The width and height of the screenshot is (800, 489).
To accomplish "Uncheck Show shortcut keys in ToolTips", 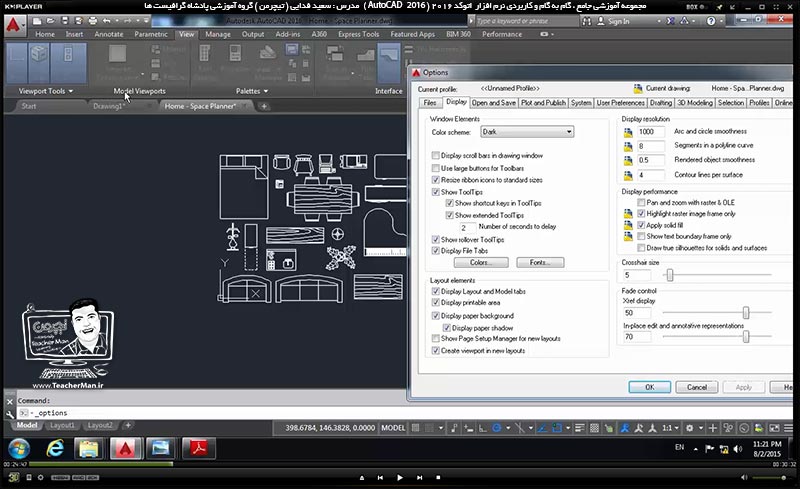I will pos(449,203).
